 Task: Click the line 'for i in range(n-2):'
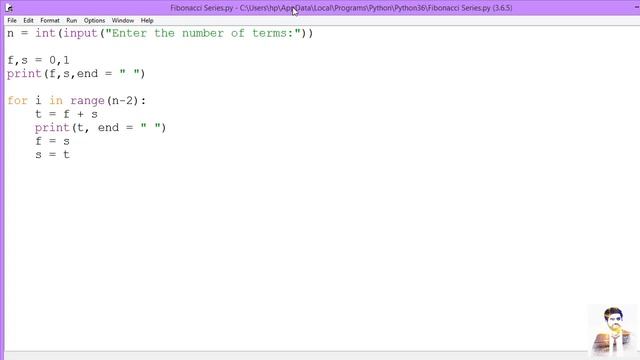click(x=77, y=101)
